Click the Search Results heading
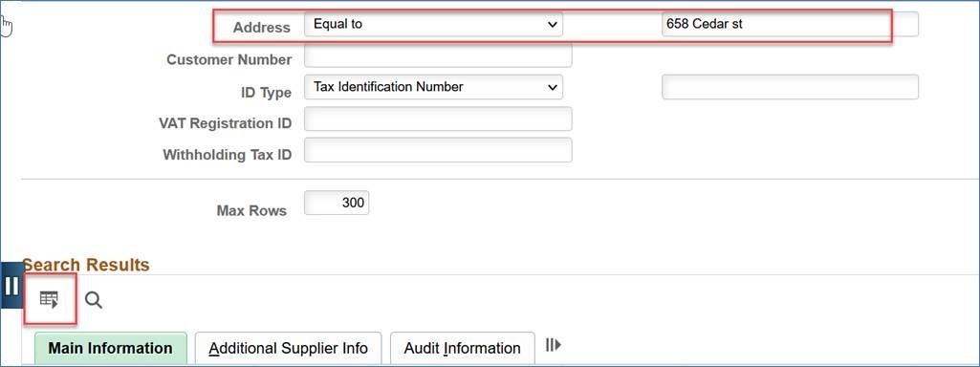The height and width of the screenshot is (367, 980). point(86,265)
